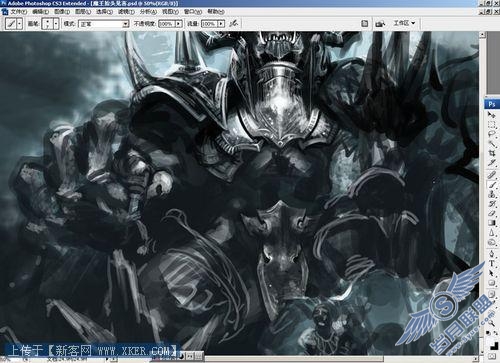
Task: Select the History Brush tool
Action: 492,204
